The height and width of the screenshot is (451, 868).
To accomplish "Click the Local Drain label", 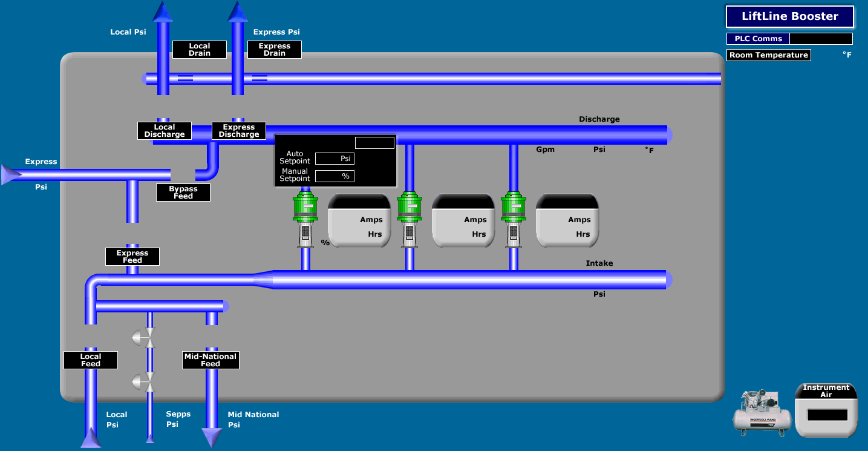I will [199, 50].
